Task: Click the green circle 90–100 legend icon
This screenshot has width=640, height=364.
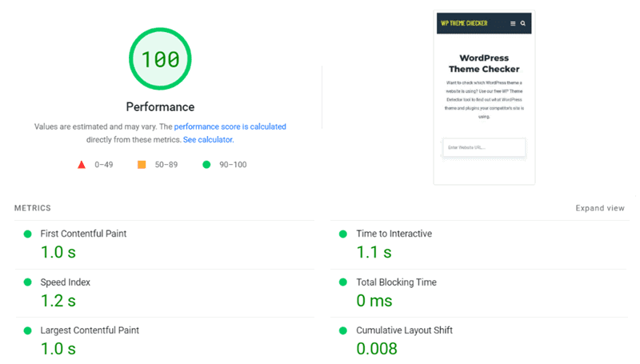Action: click(x=206, y=165)
